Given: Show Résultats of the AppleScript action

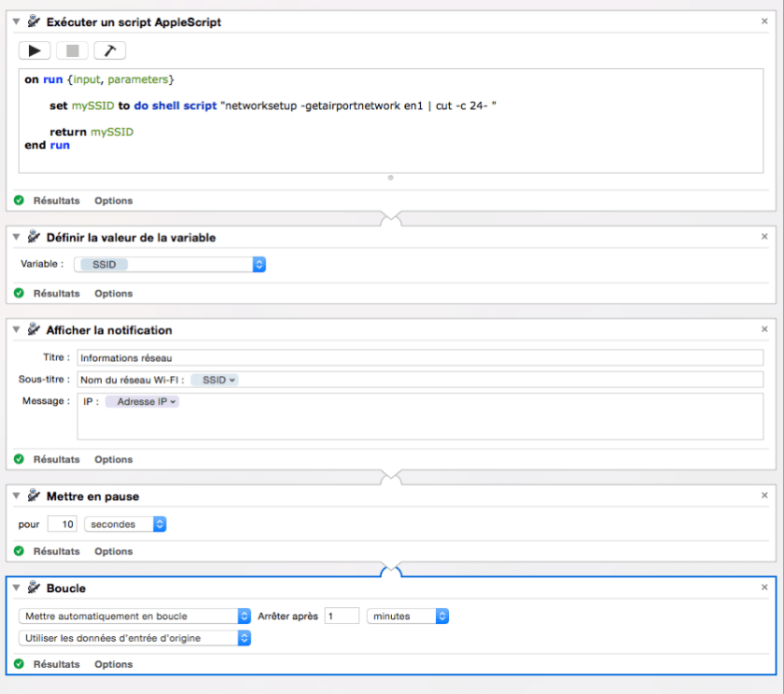Looking at the screenshot, I should [56, 201].
